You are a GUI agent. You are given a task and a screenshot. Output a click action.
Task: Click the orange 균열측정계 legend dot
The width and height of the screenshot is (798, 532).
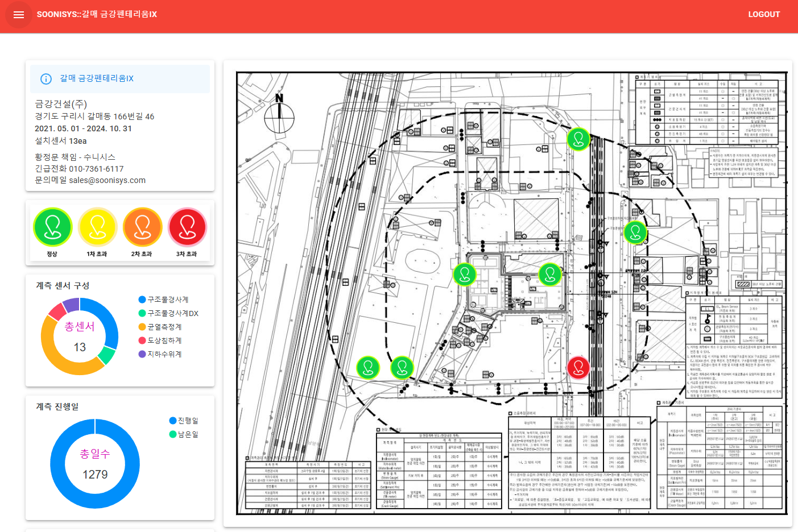coord(142,327)
